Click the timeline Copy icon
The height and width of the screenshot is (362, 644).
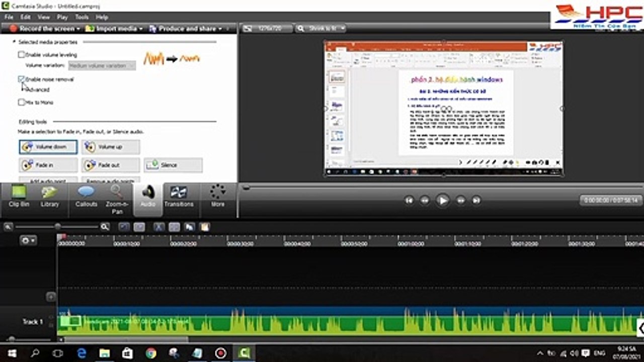pos(190,227)
